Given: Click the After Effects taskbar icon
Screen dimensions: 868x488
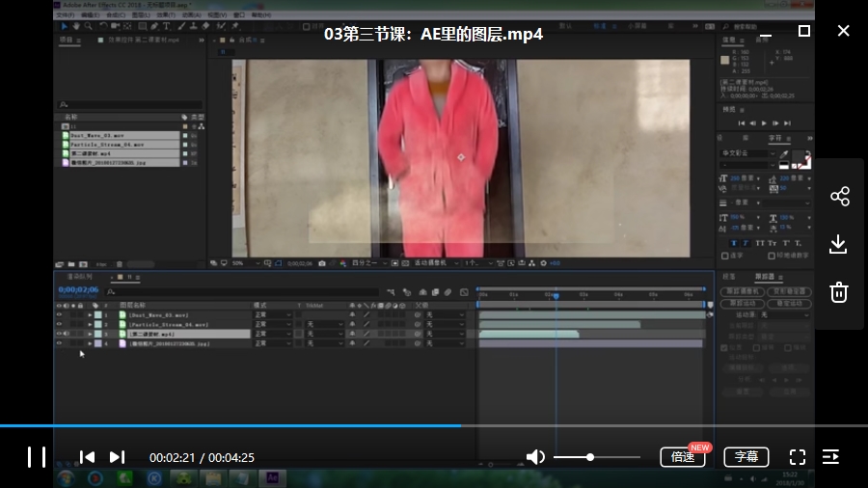Looking at the screenshot, I should pyautogui.click(x=272, y=478).
